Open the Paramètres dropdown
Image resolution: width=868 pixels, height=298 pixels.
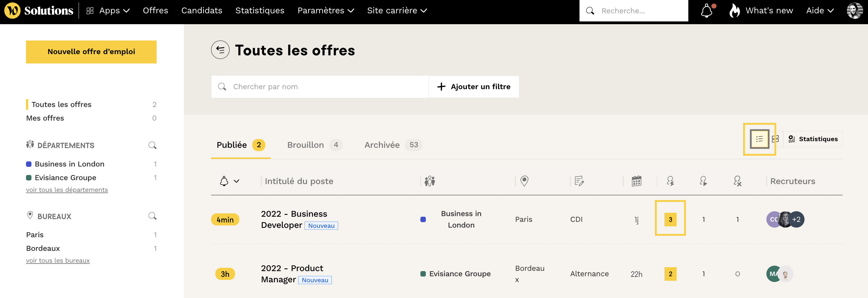(x=325, y=11)
